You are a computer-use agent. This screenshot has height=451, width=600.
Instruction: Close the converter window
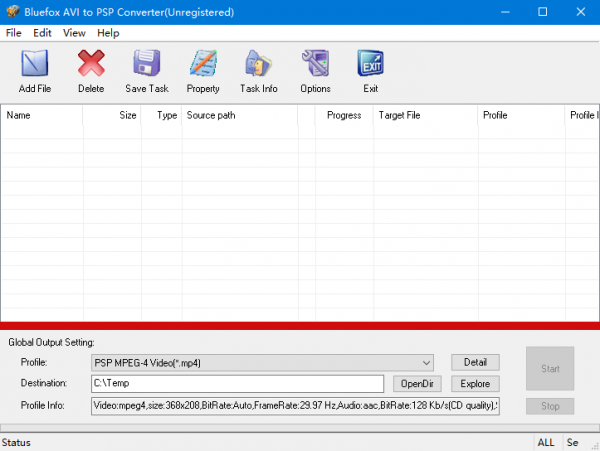click(580, 12)
